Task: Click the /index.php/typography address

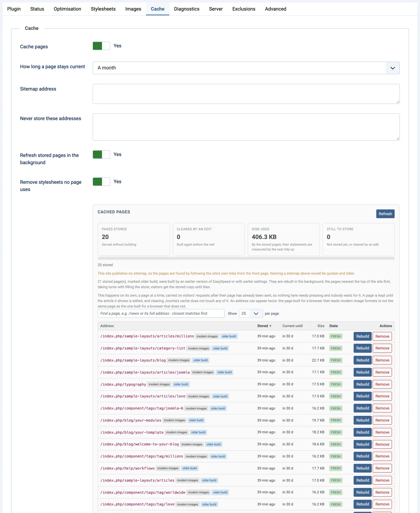Action: 123,384
